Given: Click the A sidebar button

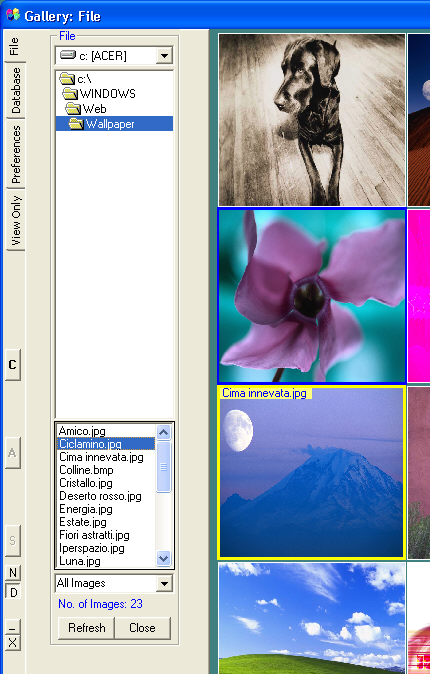Looking at the screenshot, I should 13,453.
